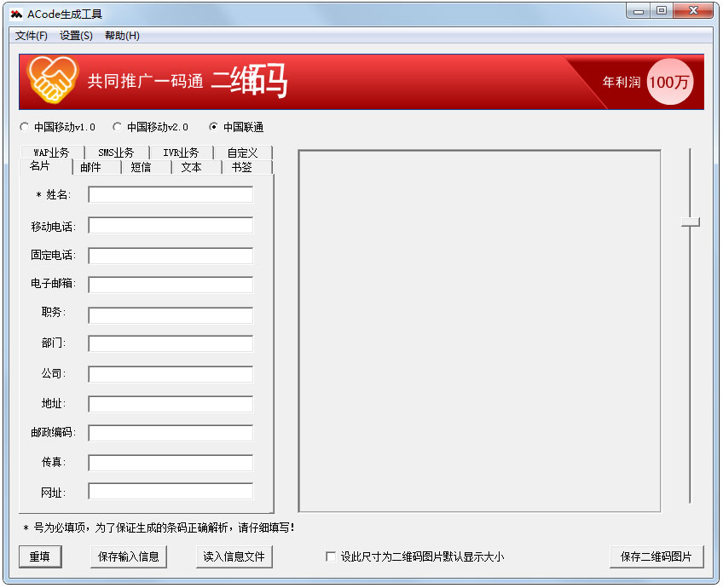Focus the 部门 input field
This screenshot has height=588, width=723.
point(171,343)
